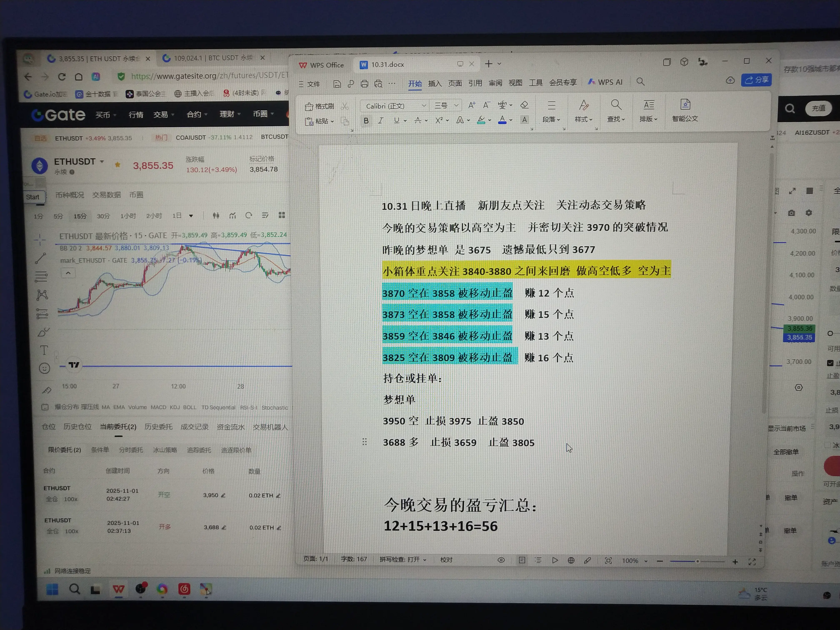The width and height of the screenshot is (840, 630).
Task: Toggle the stop-loss checkbox in order panel
Action: point(830,363)
